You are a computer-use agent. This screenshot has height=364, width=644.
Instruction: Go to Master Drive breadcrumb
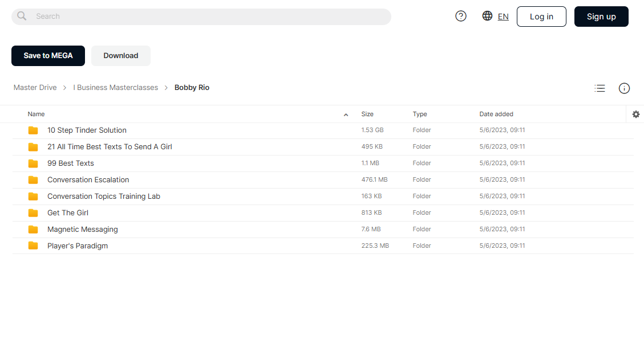coord(35,87)
